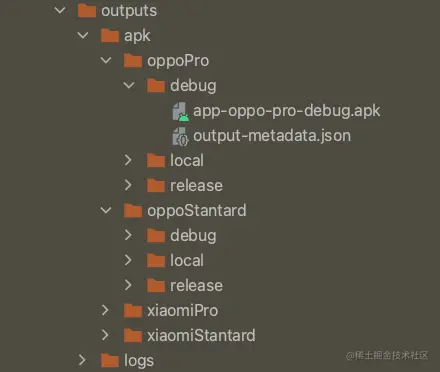Click the output-metadata.json file icon
The image size is (440, 372).
click(181, 136)
